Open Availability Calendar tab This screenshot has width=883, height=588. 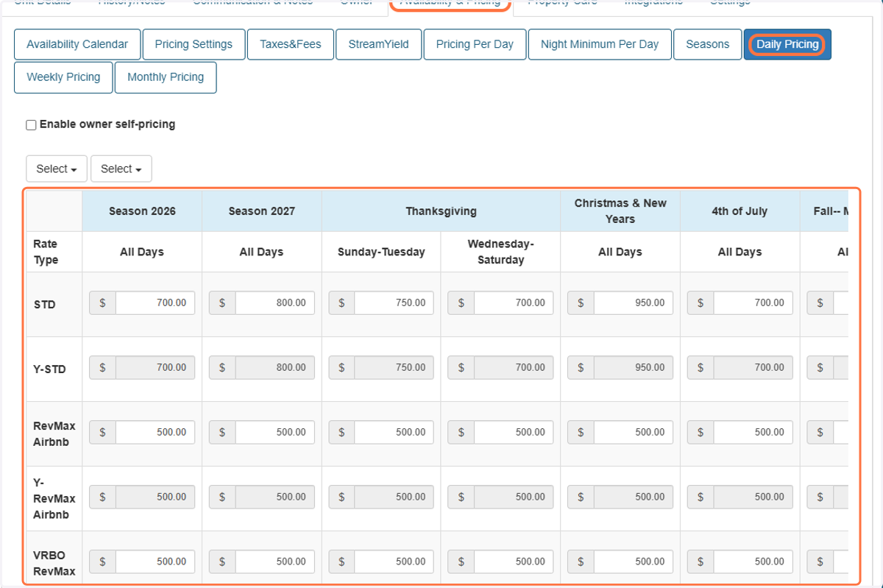pyautogui.click(x=77, y=44)
